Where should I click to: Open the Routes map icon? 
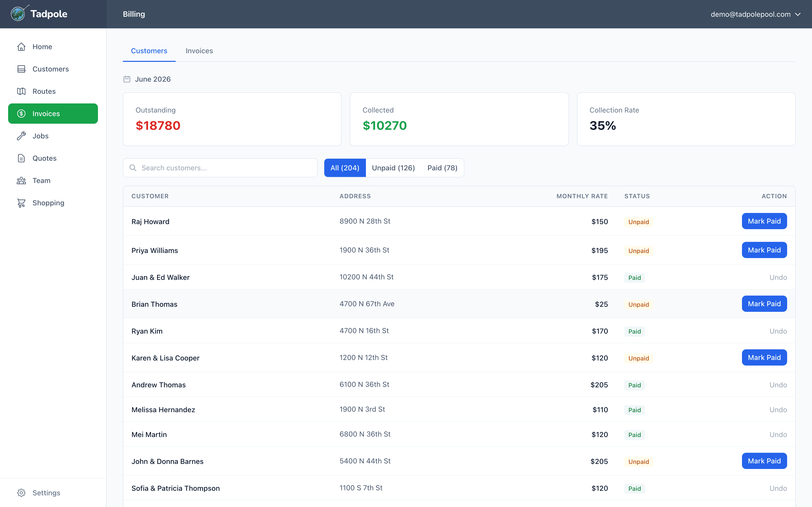click(22, 91)
